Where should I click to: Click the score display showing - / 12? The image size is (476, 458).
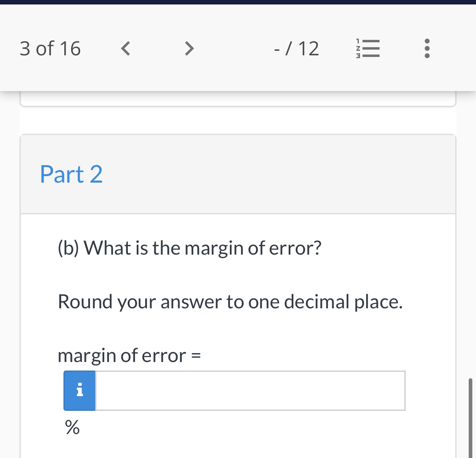[296, 48]
